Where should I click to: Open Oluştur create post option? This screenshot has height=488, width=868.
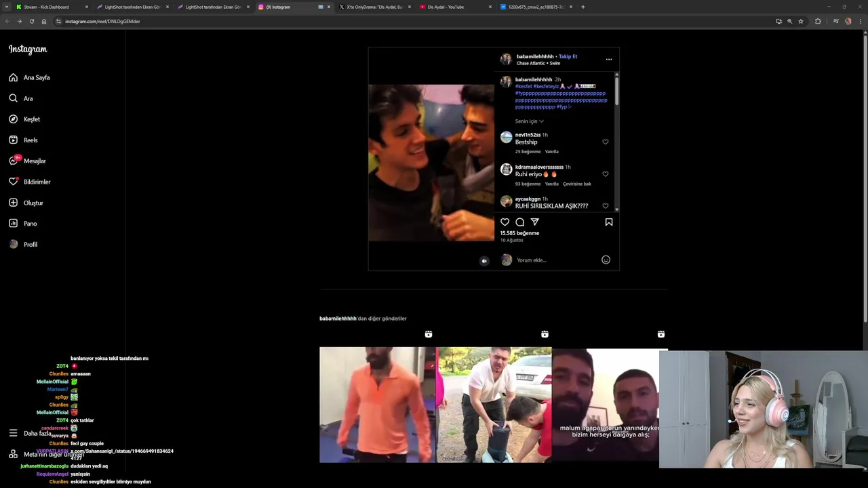26,203
